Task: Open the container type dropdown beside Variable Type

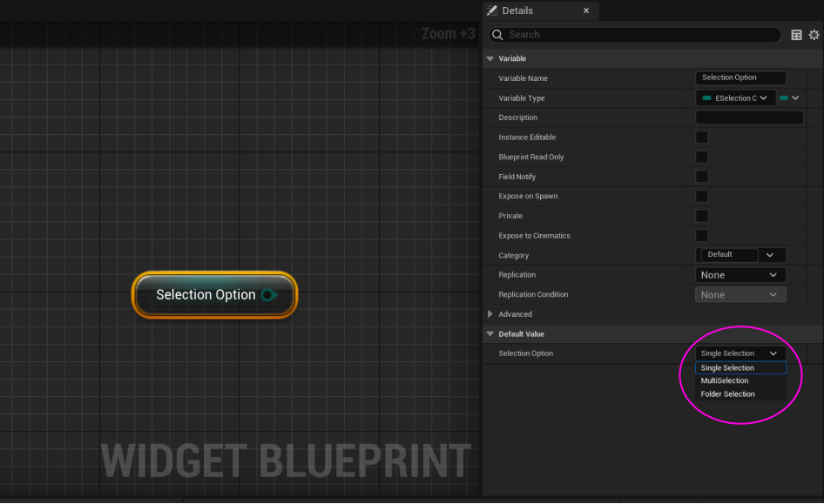Action: coord(789,98)
